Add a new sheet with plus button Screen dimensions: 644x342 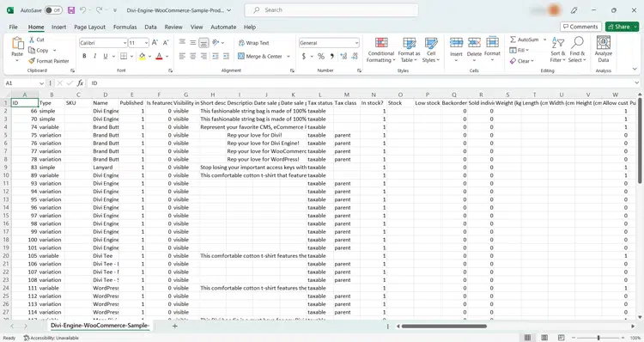[174, 326]
